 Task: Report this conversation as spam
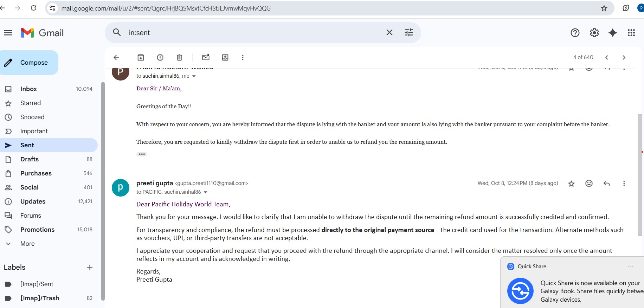pyautogui.click(x=160, y=57)
